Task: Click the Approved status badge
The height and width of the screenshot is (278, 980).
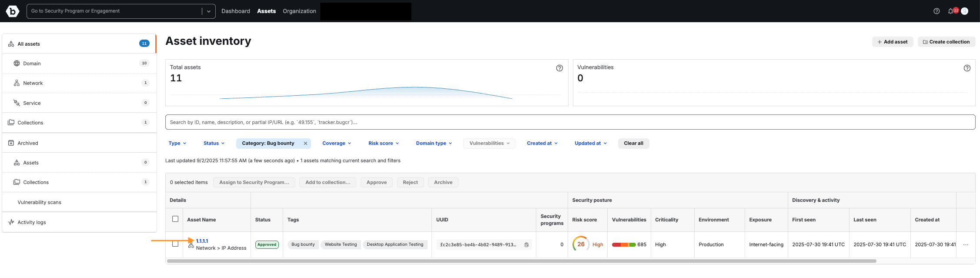Action: (267, 245)
